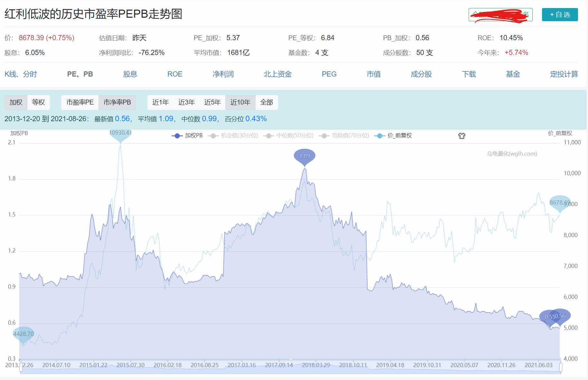Viewport: 588px width, 380px height.
Task: Switch to the ROE tab
Action: coord(174,74)
